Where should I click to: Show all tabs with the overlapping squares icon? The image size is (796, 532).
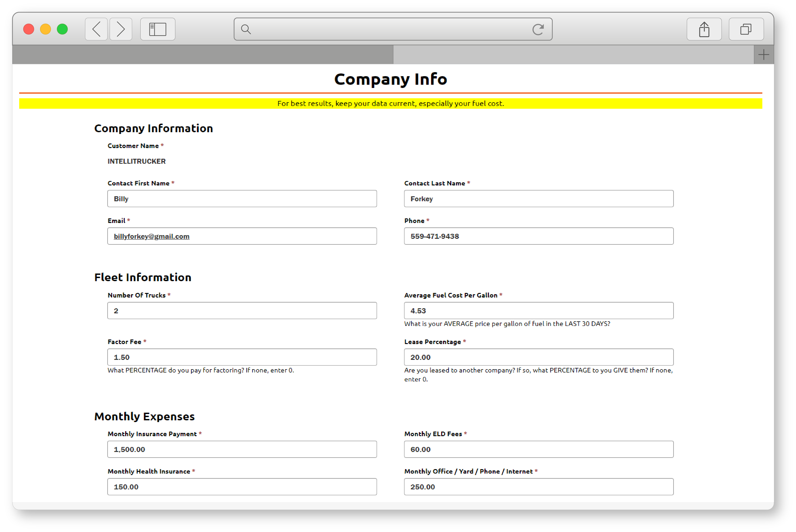pyautogui.click(x=746, y=29)
